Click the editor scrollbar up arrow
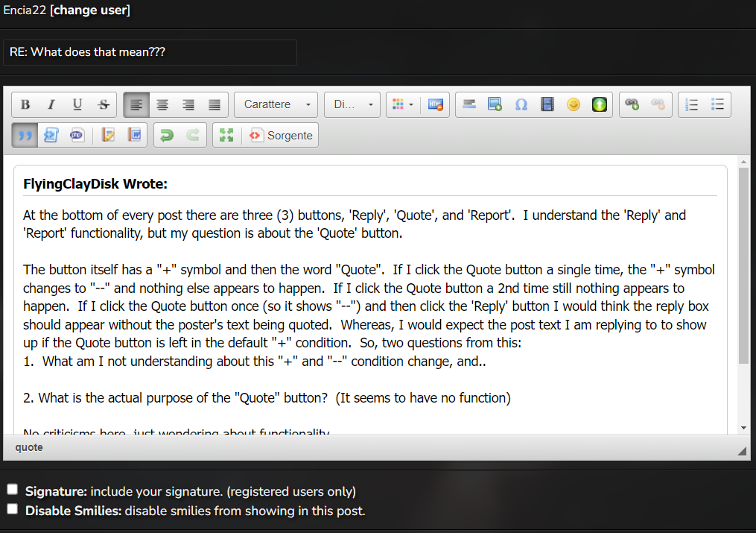 coord(743,162)
